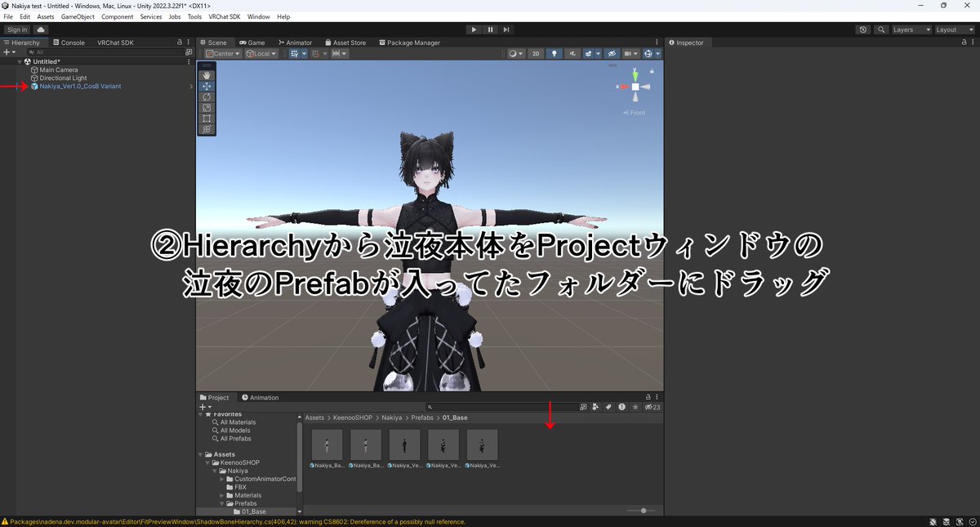Open the draw mode shading dropdown

pos(515,53)
